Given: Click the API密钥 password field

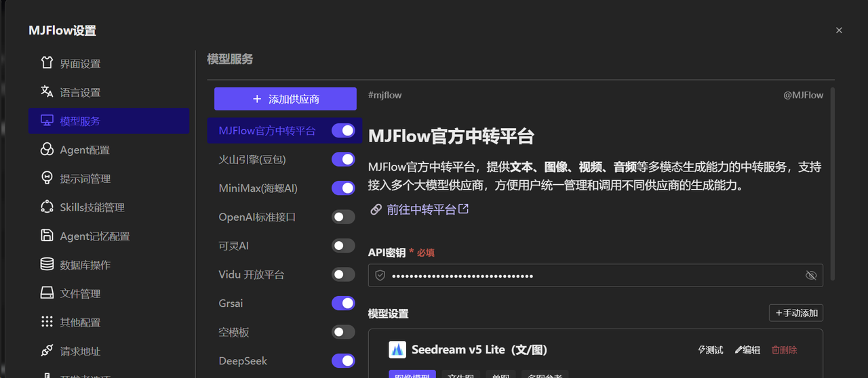Looking at the screenshot, I should pyautogui.click(x=595, y=276).
